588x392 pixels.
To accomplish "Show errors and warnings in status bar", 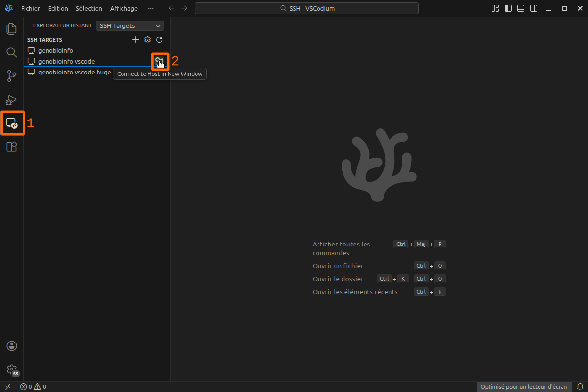I will click(x=33, y=387).
